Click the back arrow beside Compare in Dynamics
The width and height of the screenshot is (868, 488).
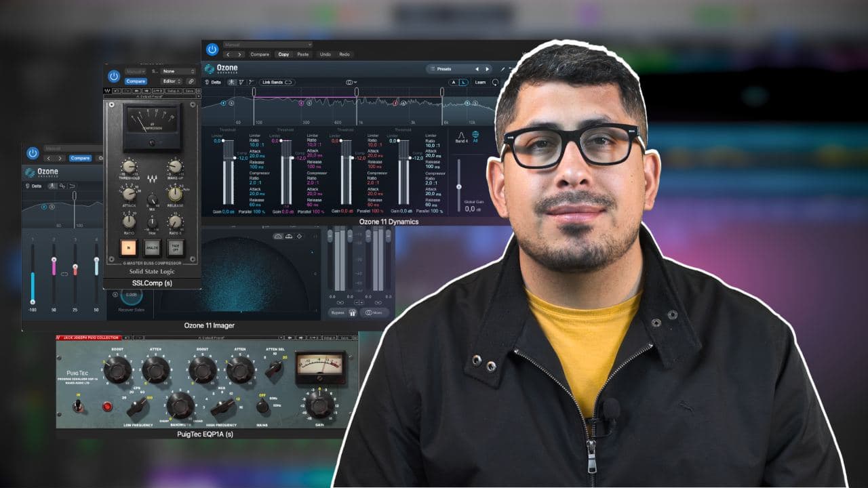pyautogui.click(x=228, y=54)
